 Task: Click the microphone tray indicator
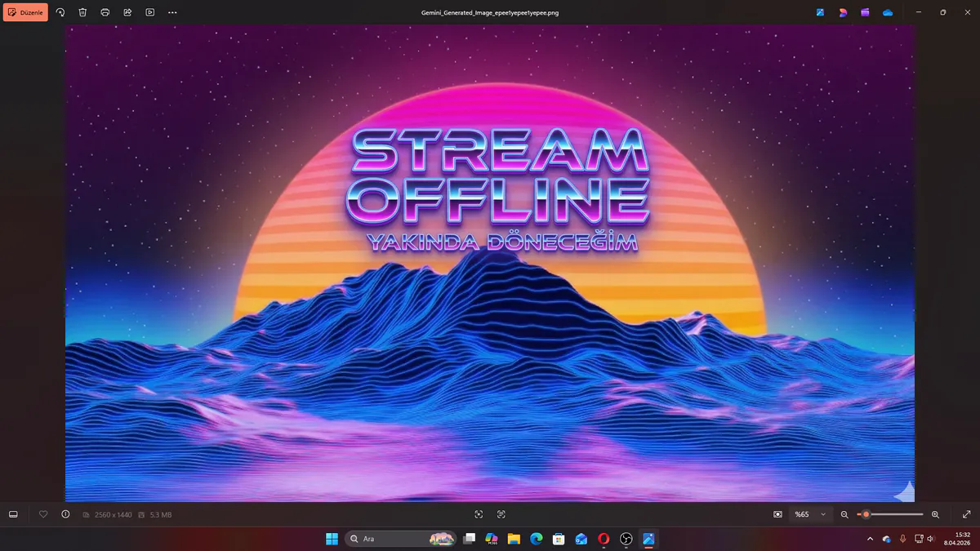tap(902, 539)
